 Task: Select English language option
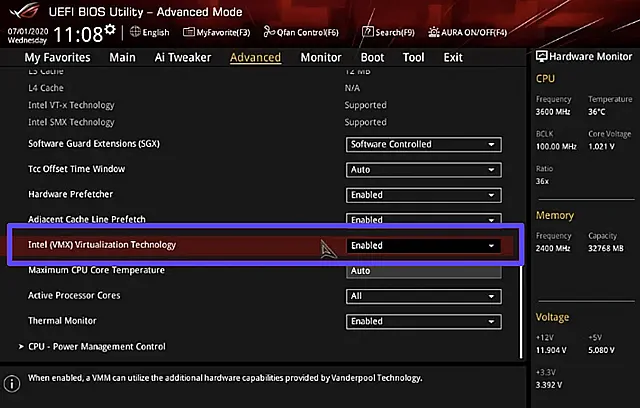pyautogui.click(x=156, y=33)
